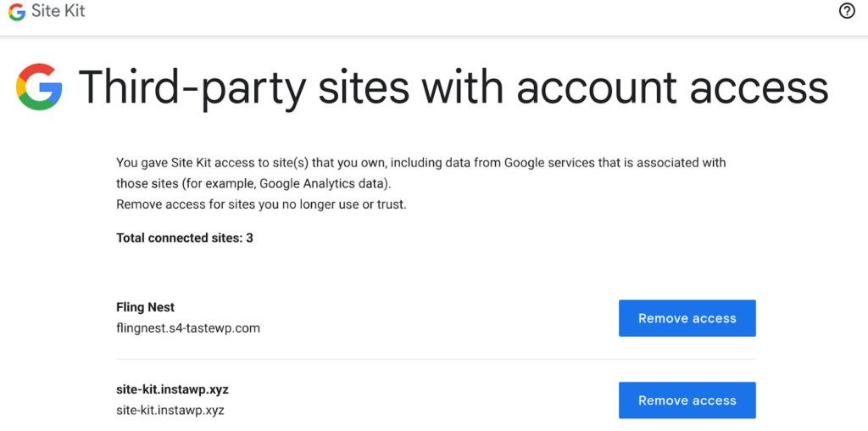Screen dimensions: 868x431
Task: Click the word 'Kit' in the header
Action: 73,11
